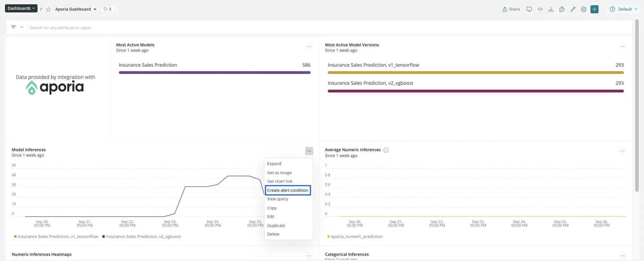Choose Get as image menu option

[x=288, y=173]
